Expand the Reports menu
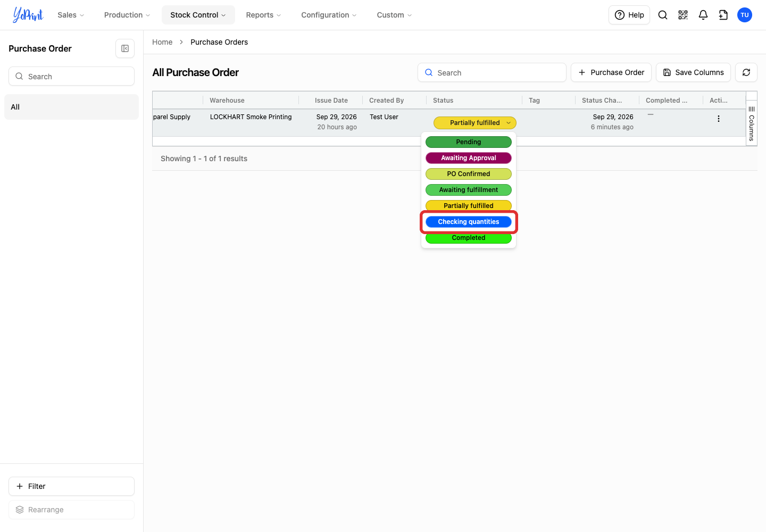Viewport: 766px width, 532px height. [263, 15]
